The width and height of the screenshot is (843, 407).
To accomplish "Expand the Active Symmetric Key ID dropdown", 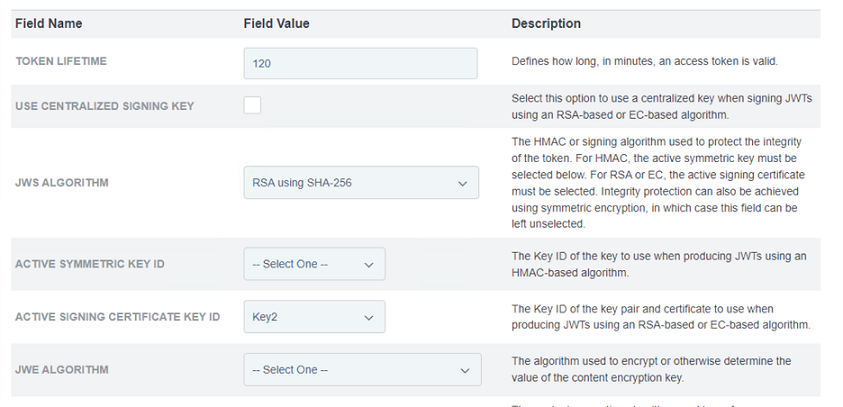I will 315,264.
